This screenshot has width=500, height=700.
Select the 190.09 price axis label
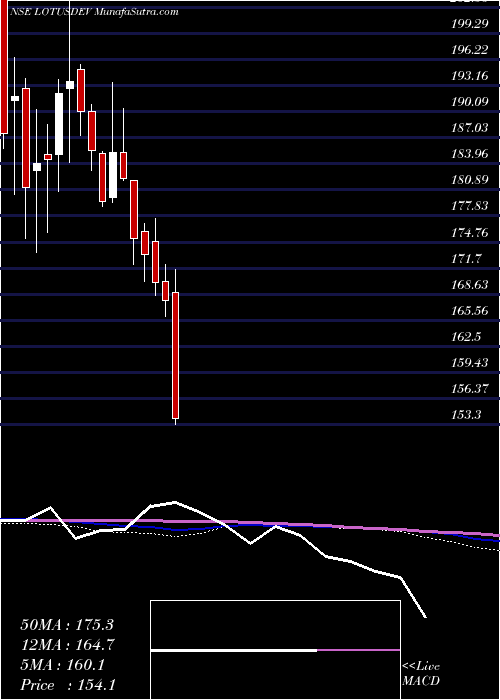(x=470, y=102)
